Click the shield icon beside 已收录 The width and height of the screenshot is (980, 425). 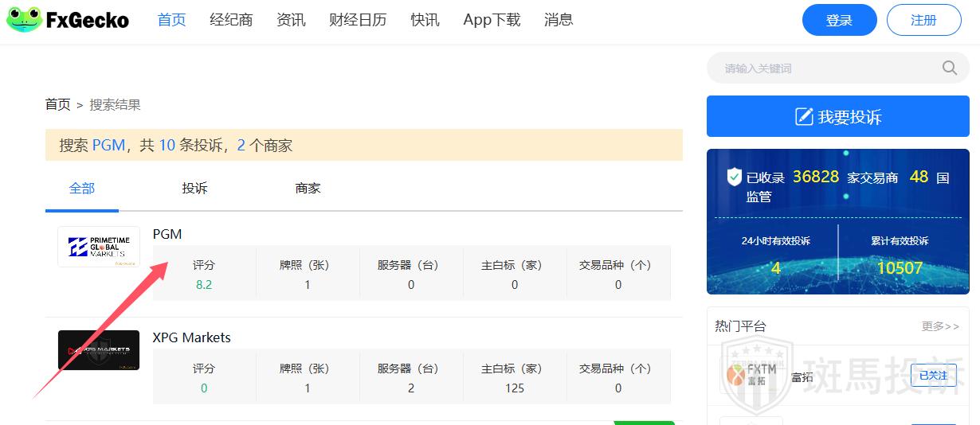[x=734, y=177]
